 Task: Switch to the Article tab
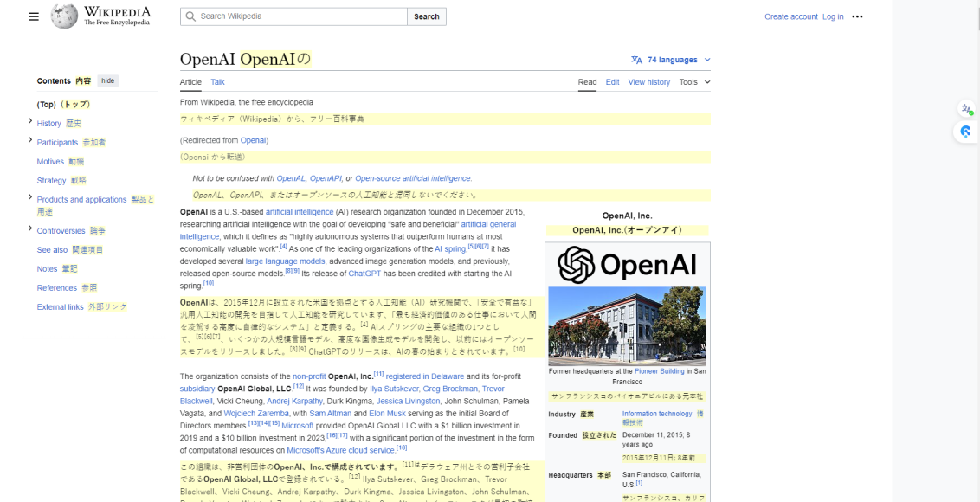[190, 82]
